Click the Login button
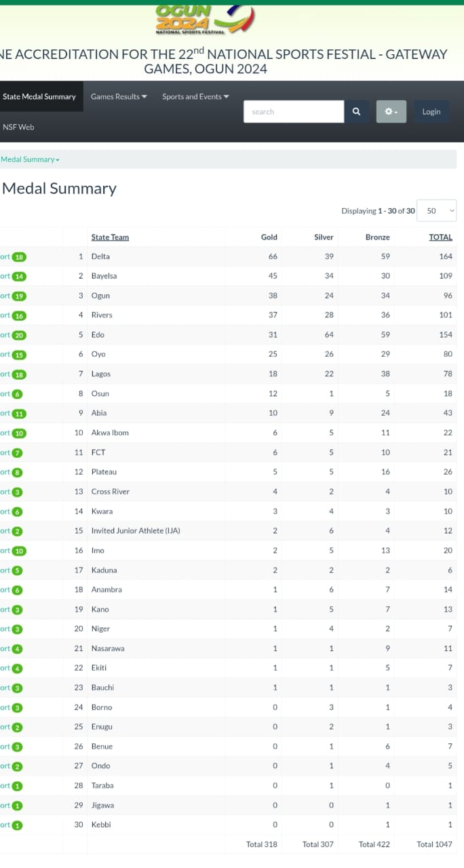464x868 pixels. pyautogui.click(x=431, y=112)
